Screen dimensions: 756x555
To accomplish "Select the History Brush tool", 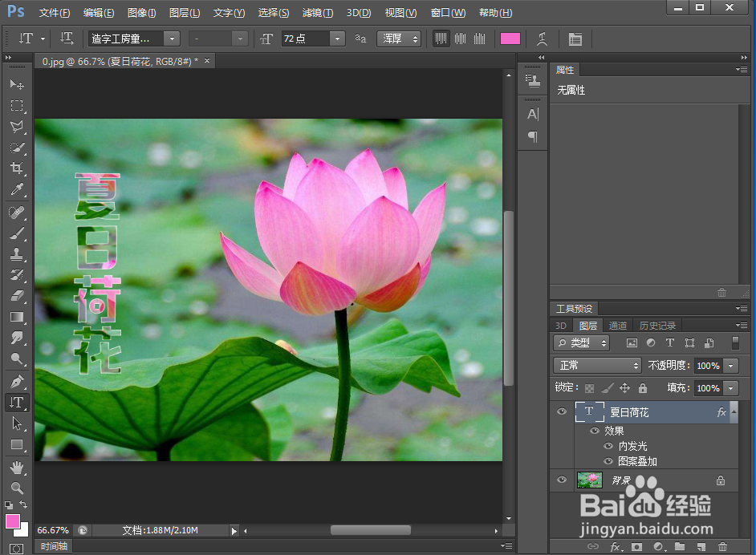I will (17, 275).
